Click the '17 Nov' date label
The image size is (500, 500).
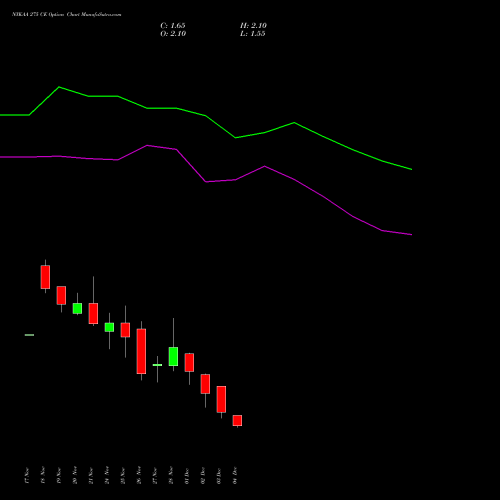coord(27,475)
